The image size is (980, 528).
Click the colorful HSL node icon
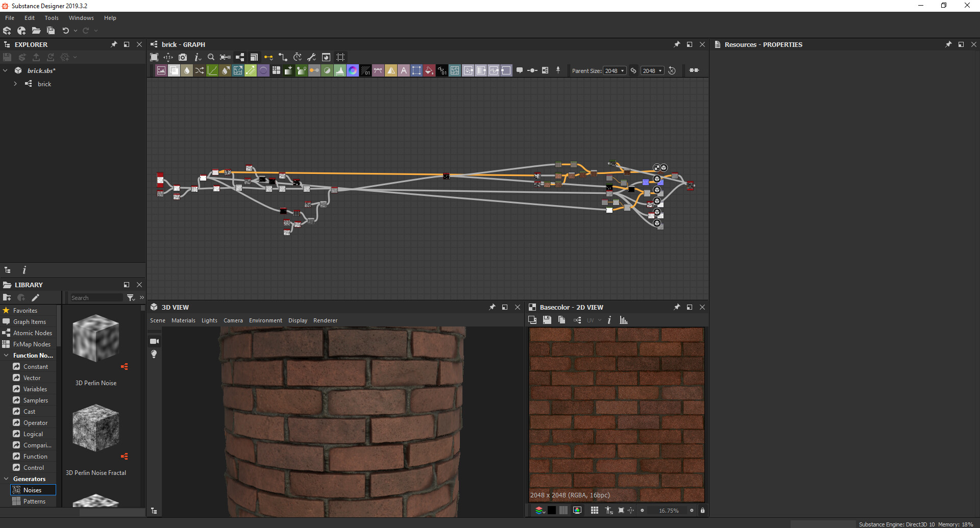353,71
